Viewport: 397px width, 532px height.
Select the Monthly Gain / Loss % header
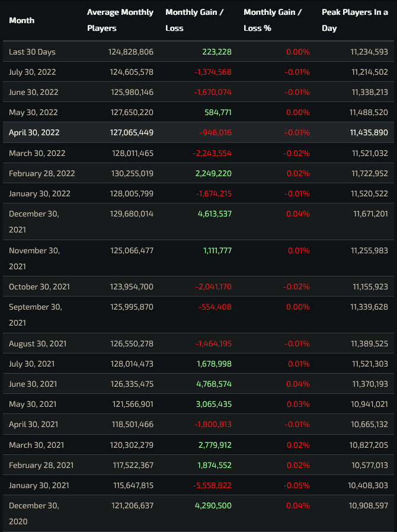pos(273,20)
